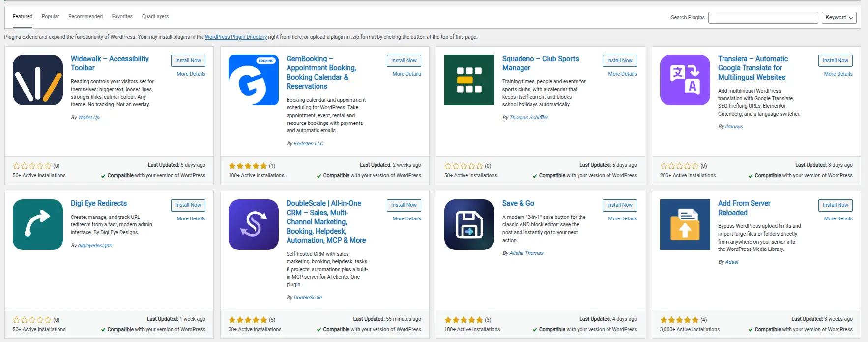This screenshot has height=342, width=868.
Task: Click the star rating of Digi Eye Redirects
Action: point(32,320)
